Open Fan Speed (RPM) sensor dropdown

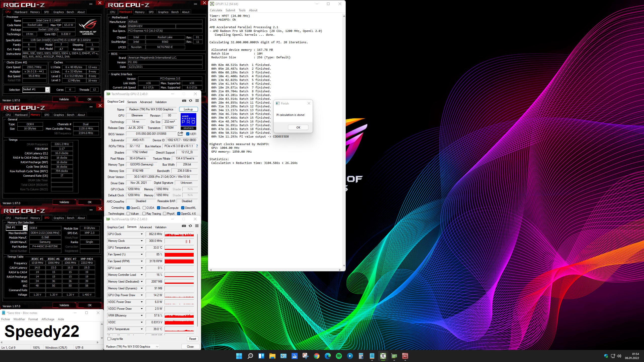click(x=142, y=261)
